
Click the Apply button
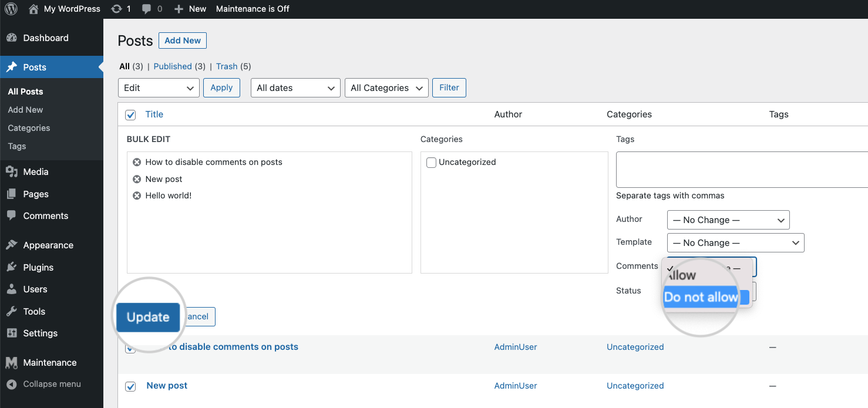tap(221, 87)
